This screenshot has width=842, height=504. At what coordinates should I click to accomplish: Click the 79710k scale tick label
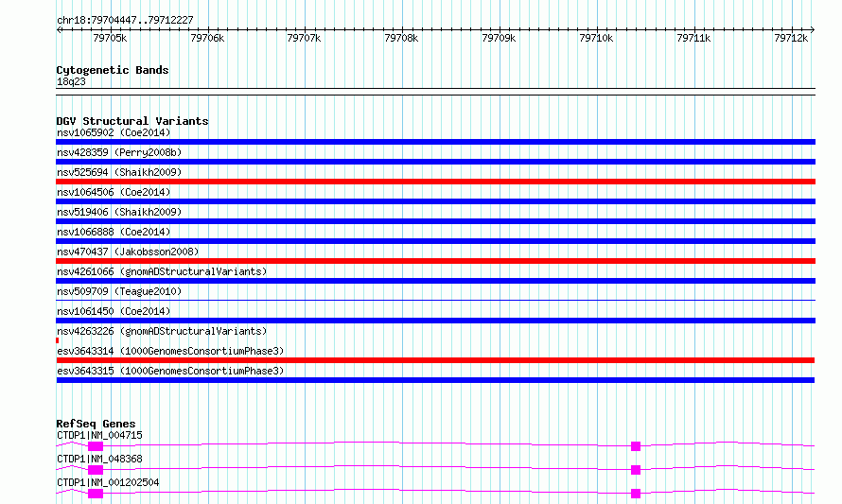tap(596, 38)
